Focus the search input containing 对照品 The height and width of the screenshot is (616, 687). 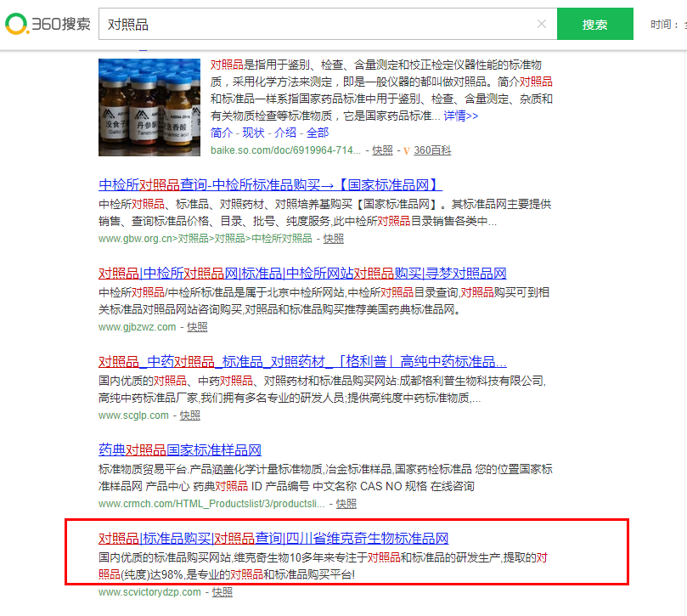click(x=314, y=25)
